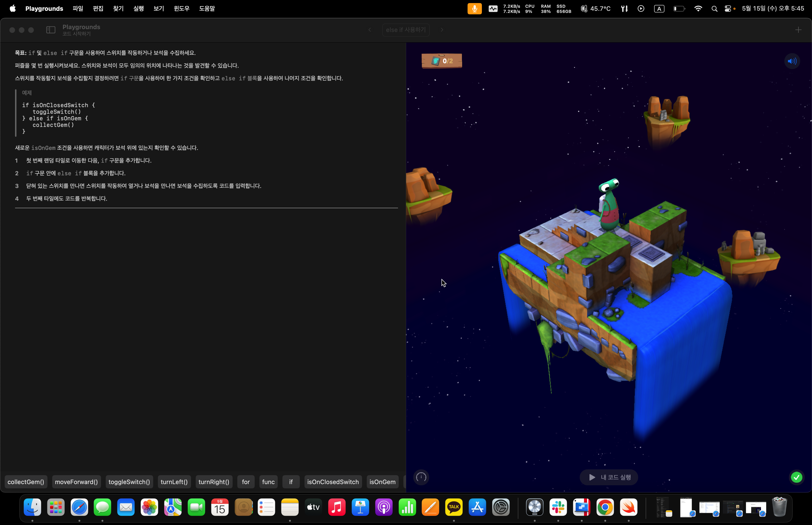
Task: Click the input source 'A' indicator
Action: point(659,9)
